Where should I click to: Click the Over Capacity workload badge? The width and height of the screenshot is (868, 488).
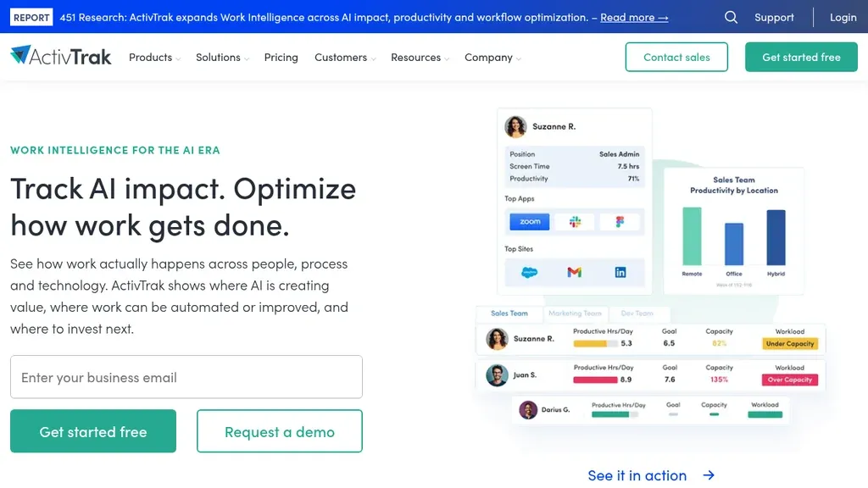click(790, 380)
